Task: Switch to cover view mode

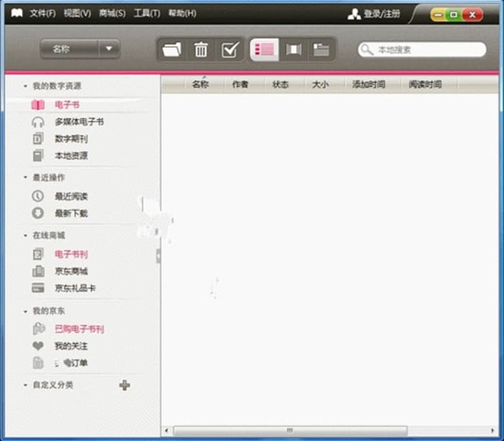Action: click(x=294, y=50)
